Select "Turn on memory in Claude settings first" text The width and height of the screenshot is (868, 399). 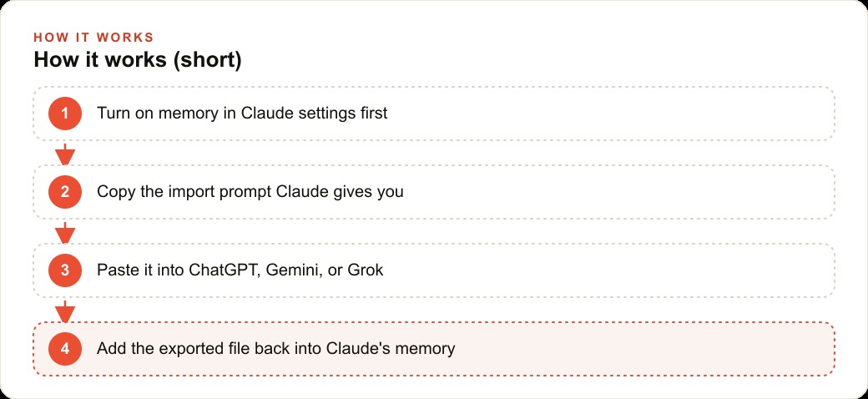coord(242,114)
